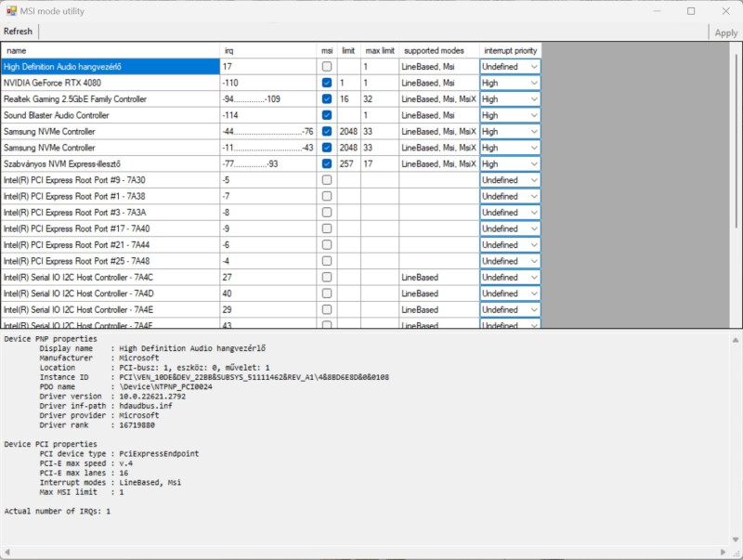Enable MSI for High Definition Audio hangvezérlő

[x=327, y=67]
